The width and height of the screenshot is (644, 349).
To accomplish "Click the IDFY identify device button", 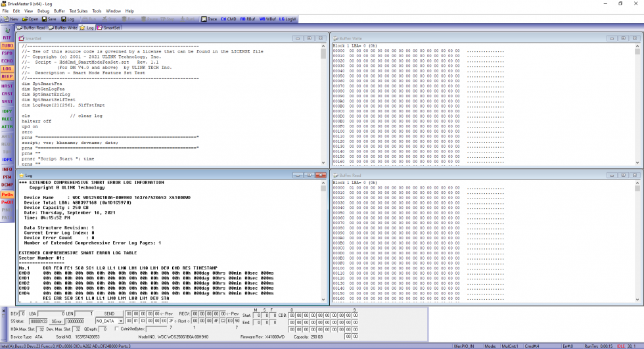I will tap(7, 112).
